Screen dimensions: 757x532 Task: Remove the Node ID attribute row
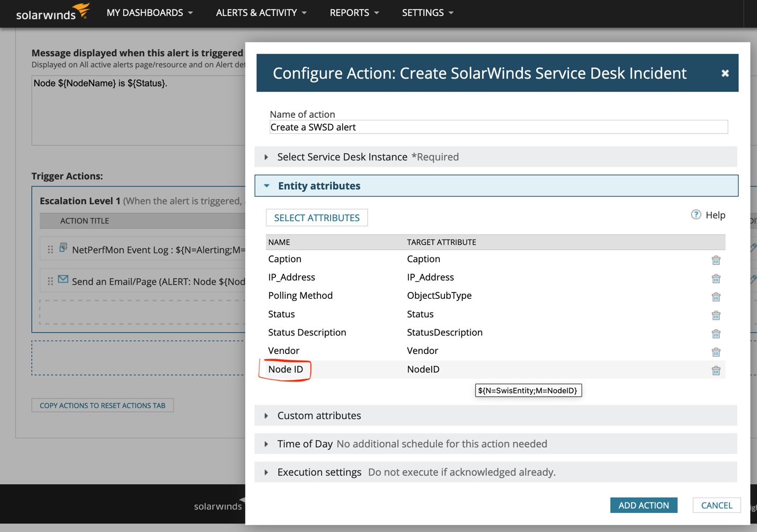(716, 370)
